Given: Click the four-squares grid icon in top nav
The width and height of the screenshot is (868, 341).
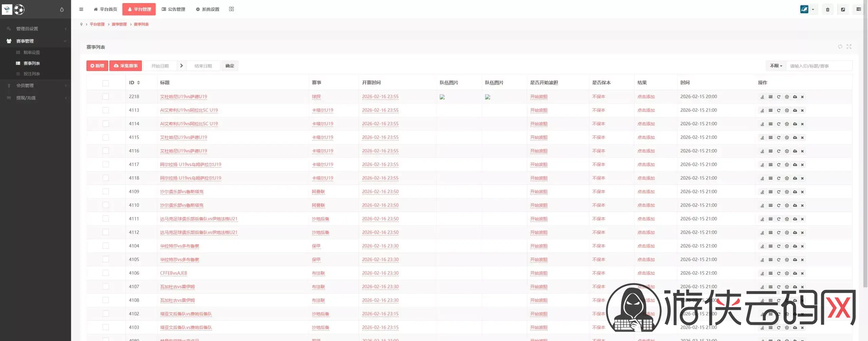Looking at the screenshot, I should coord(231,9).
